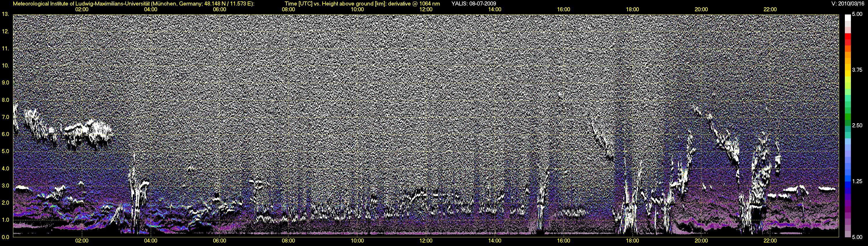The width and height of the screenshot is (868, 246).
Task: Click the 2.0 height axis label
Action: coord(5,203)
